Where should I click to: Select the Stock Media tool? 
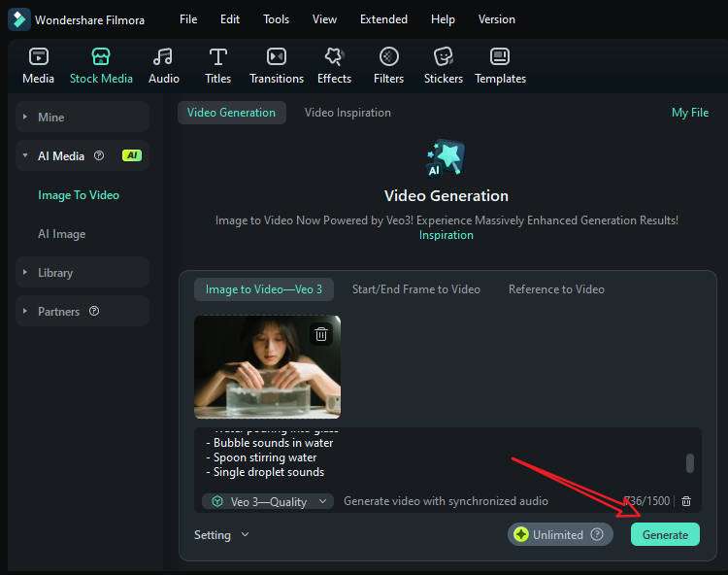[x=101, y=65]
